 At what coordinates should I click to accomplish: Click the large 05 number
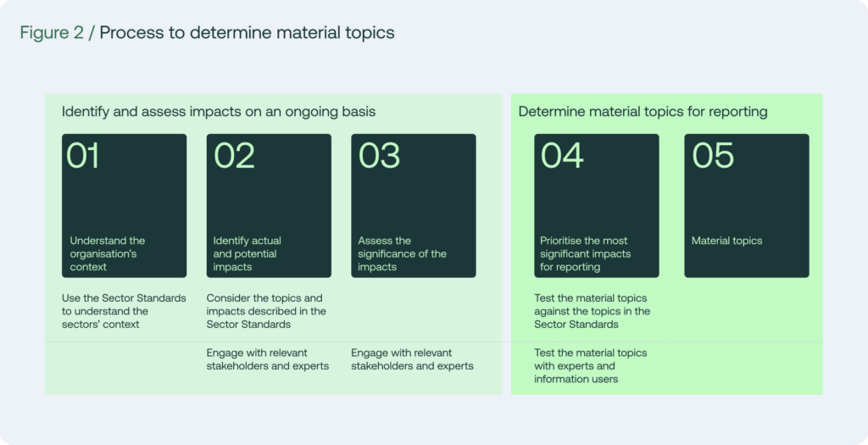(x=713, y=155)
